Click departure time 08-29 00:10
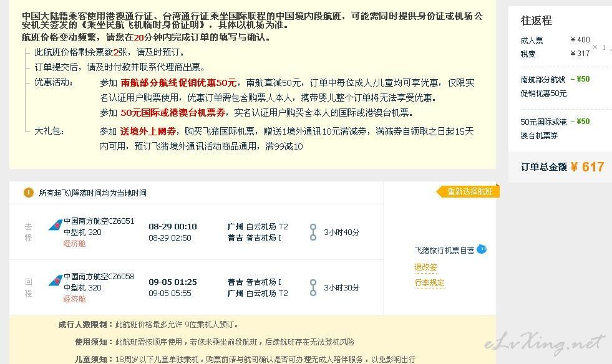This screenshot has width=612, height=364. (173, 226)
